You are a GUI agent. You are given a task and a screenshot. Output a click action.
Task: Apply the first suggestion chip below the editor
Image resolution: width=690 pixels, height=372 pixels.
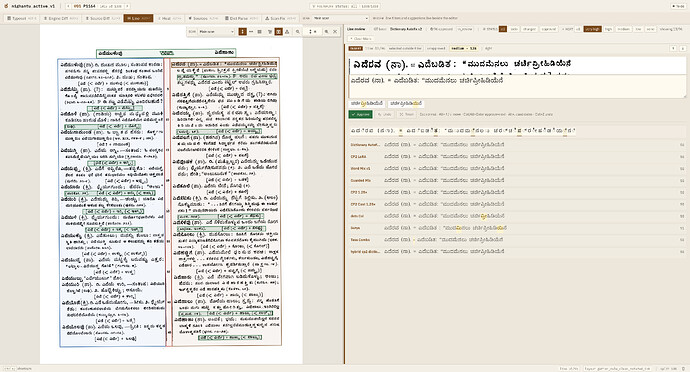(367, 103)
